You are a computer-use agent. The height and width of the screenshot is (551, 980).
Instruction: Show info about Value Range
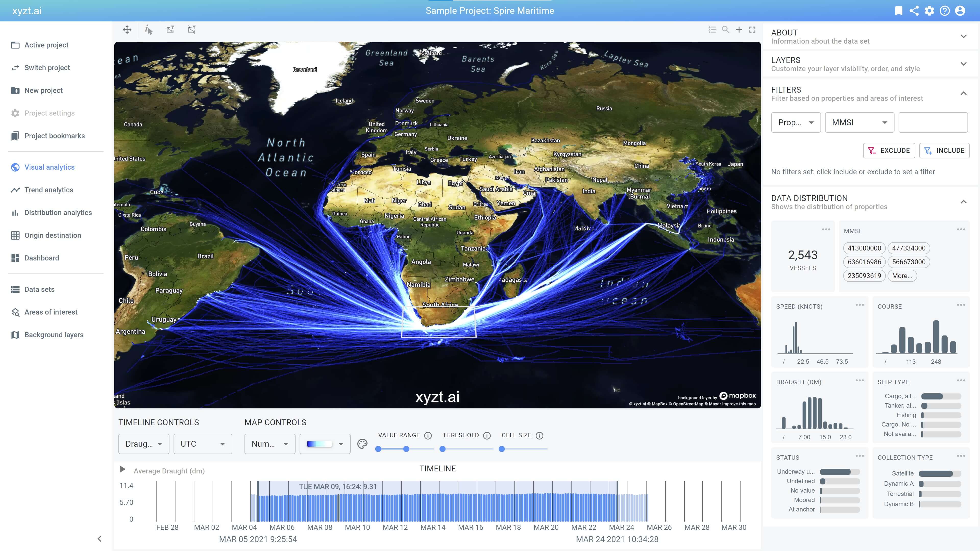coord(428,435)
